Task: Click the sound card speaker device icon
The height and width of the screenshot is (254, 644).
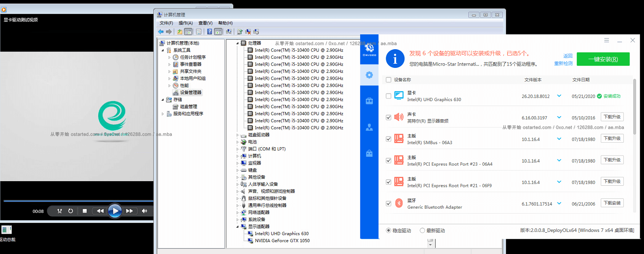Action: click(399, 117)
